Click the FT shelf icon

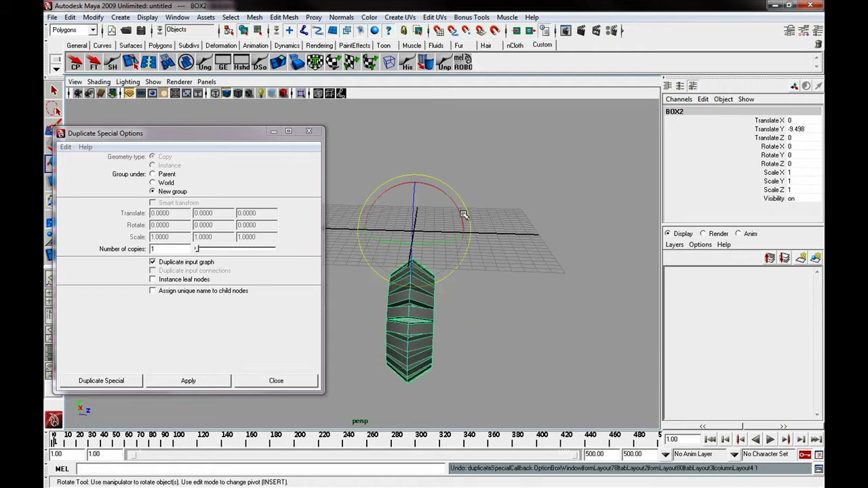(x=94, y=63)
